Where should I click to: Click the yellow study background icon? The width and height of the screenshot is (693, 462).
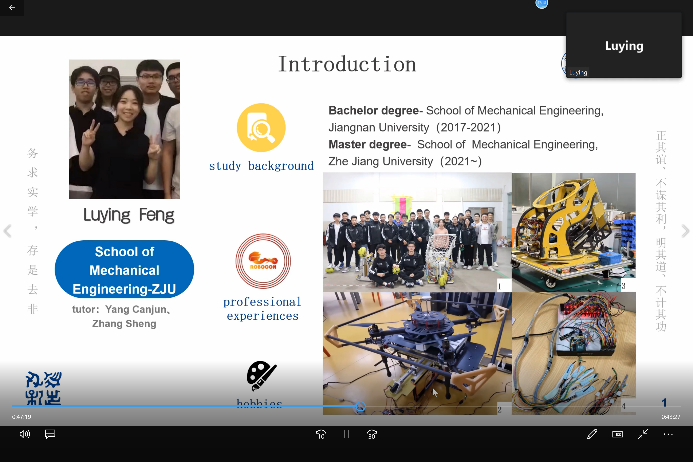(261, 128)
